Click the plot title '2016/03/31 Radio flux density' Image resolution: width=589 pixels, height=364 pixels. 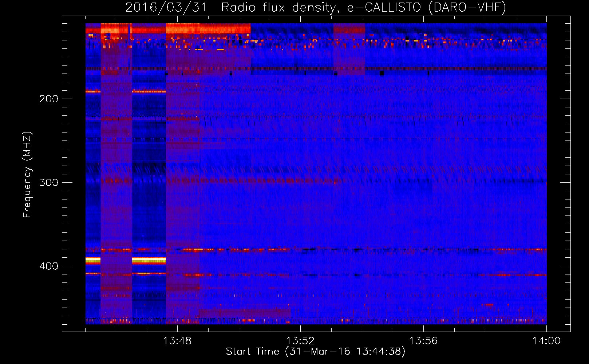coord(316,7)
